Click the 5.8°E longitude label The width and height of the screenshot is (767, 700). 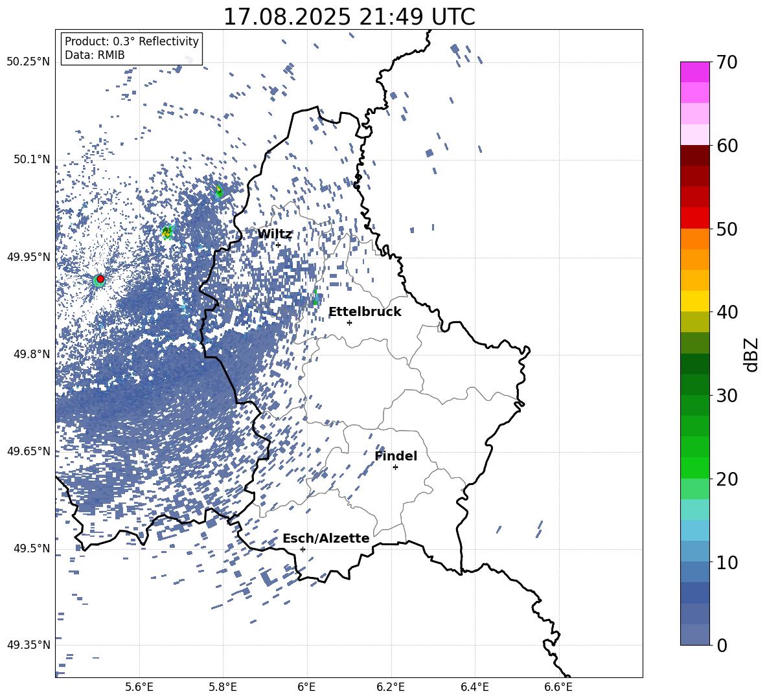coord(223,687)
